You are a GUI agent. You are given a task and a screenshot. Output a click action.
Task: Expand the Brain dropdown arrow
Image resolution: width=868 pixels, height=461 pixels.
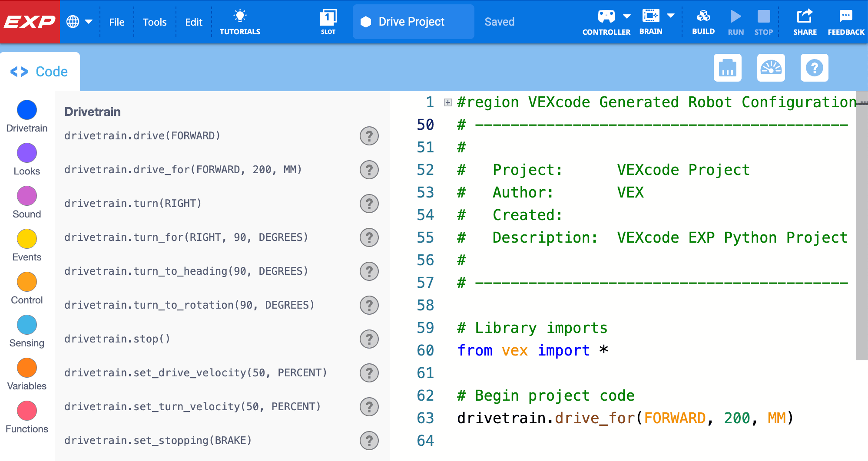pyautogui.click(x=670, y=15)
